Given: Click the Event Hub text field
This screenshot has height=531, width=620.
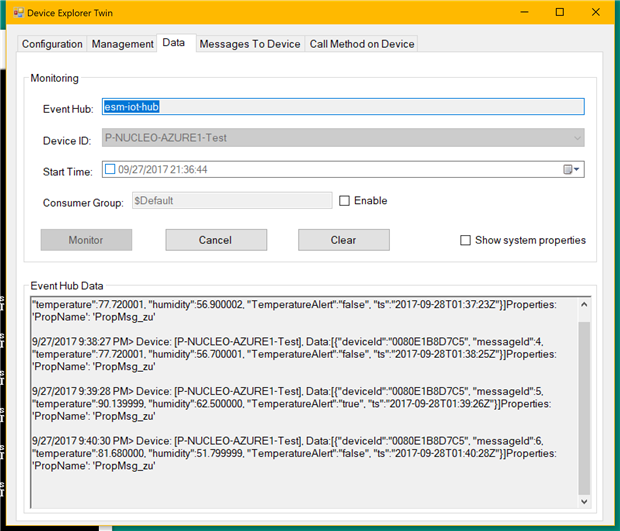Looking at the screenshot, I should tap(343, 107).
